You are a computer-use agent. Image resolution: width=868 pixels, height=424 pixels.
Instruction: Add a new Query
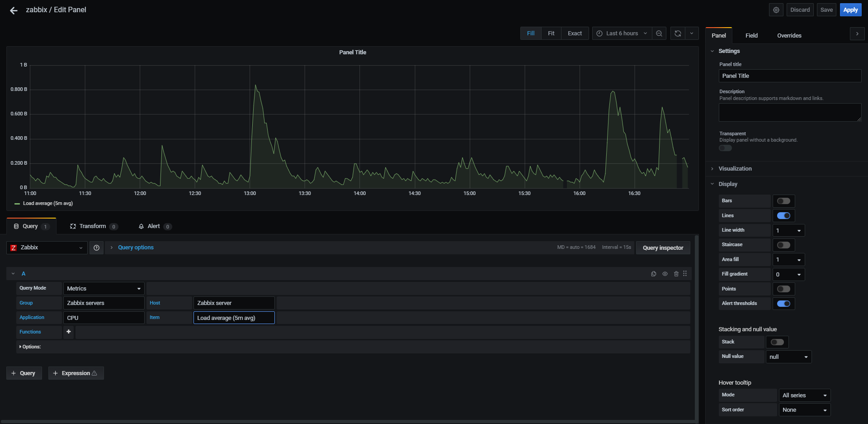[24, 373]
